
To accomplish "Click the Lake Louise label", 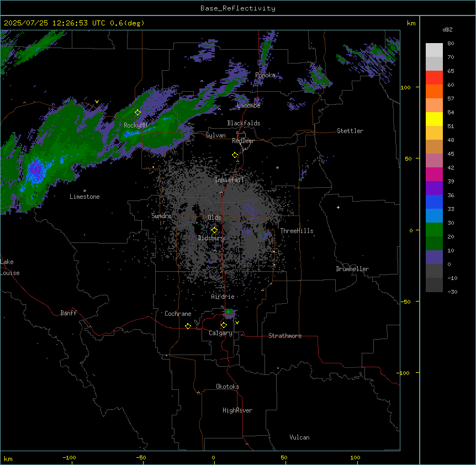I will tap(10, 267).
